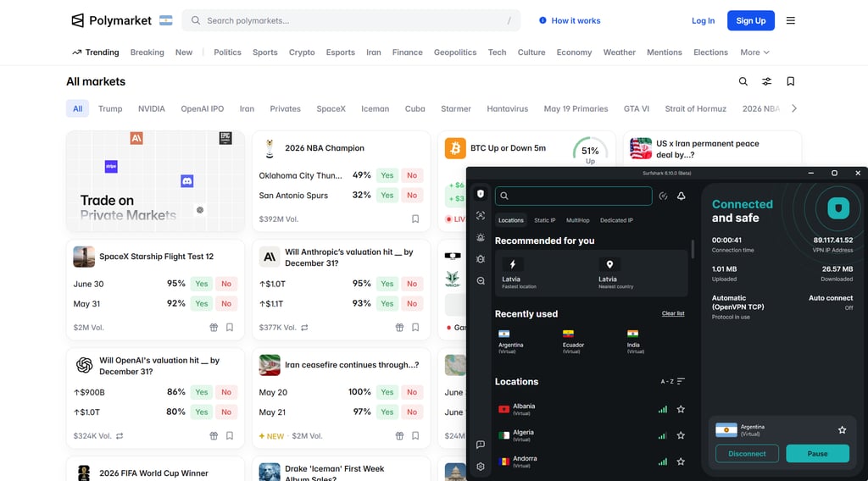Bookmark the Anthropic valuation market
Viewport: 868px width, 481px height.
(415, 328)
